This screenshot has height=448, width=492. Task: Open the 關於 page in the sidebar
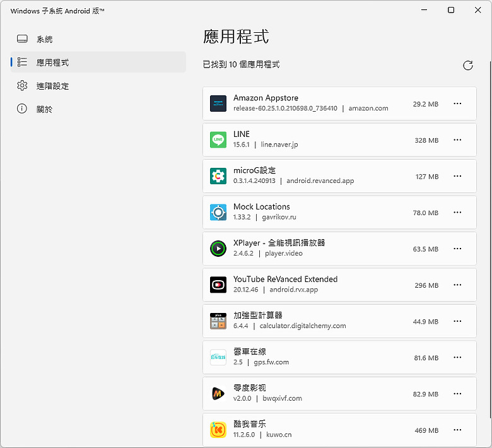(98, 109)
